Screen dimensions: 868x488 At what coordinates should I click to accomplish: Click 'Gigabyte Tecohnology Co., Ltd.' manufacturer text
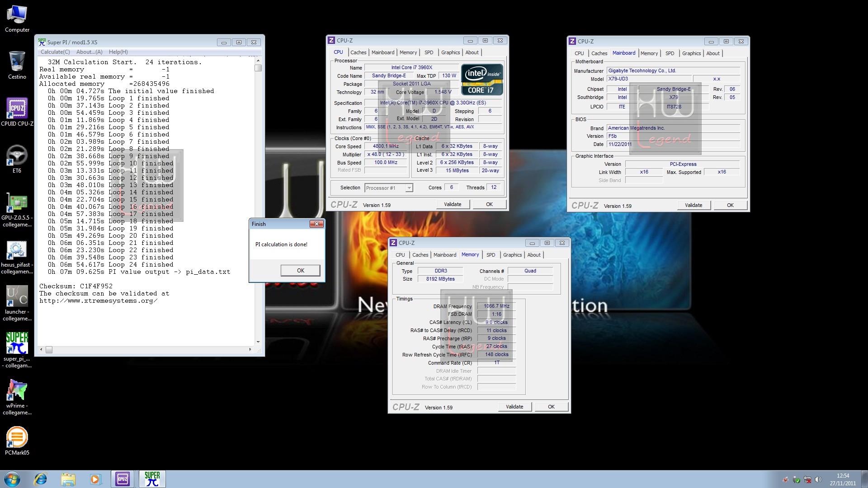[x=642, y=70]
